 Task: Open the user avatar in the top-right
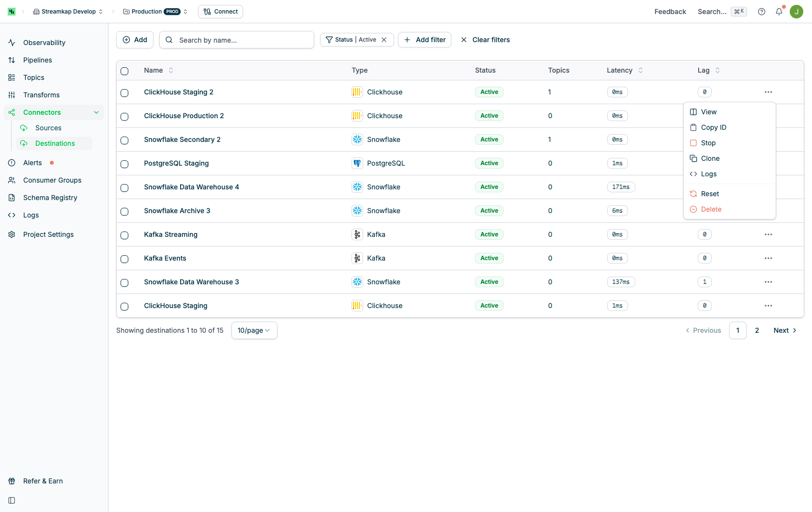pos(797,11)
